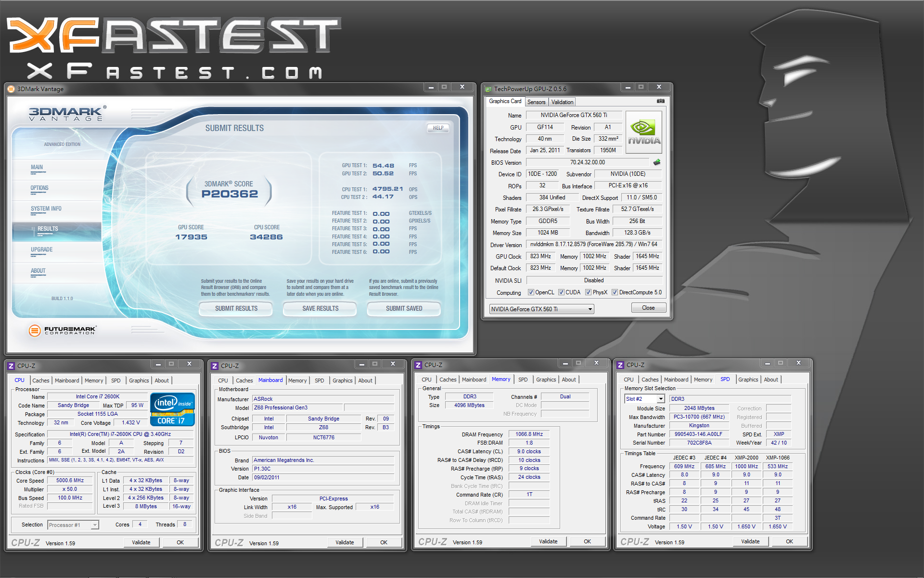Click the 3DMark Vantage title bar icon

click(x=12, y=89)
